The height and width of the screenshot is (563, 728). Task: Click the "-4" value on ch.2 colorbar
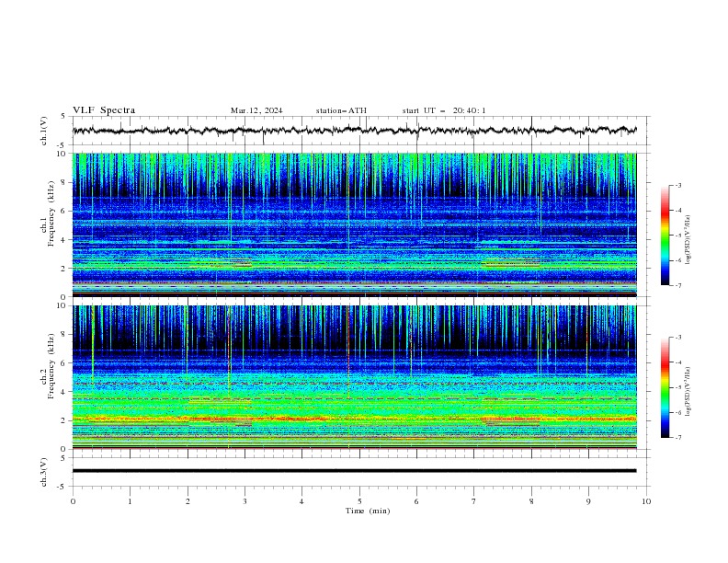678,362
